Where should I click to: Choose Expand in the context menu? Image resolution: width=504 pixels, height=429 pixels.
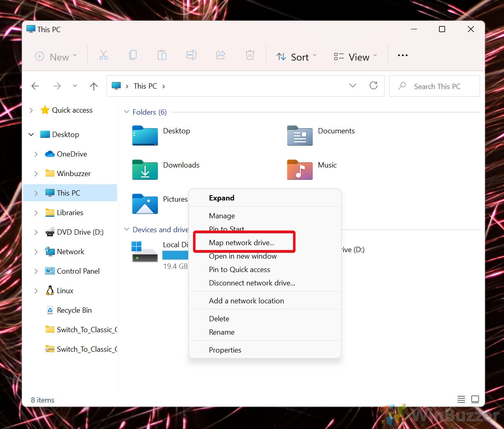point(265,198)
